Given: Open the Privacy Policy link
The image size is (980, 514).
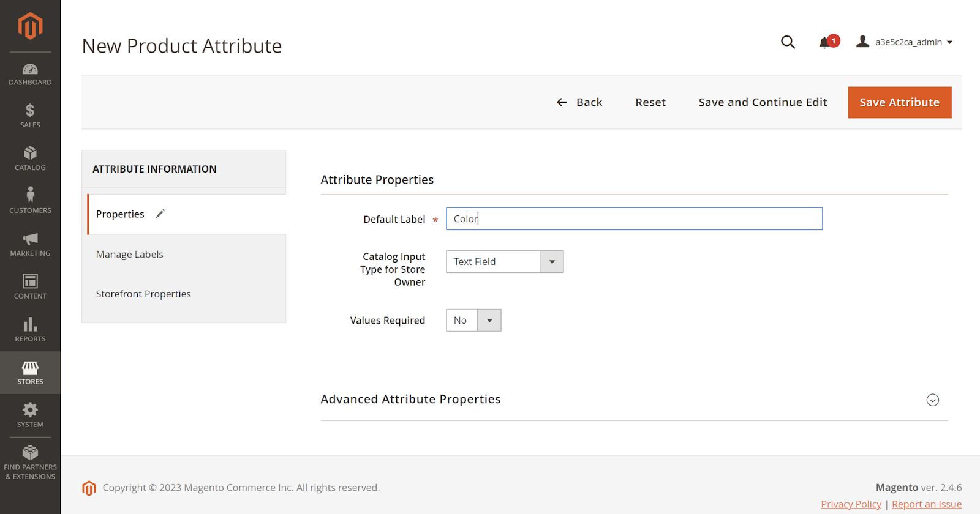Looking at the screenshot, I should (x=851, y=504).
